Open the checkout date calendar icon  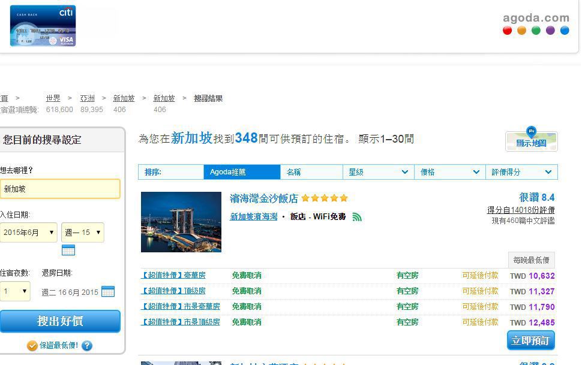(x=108, y=291)
